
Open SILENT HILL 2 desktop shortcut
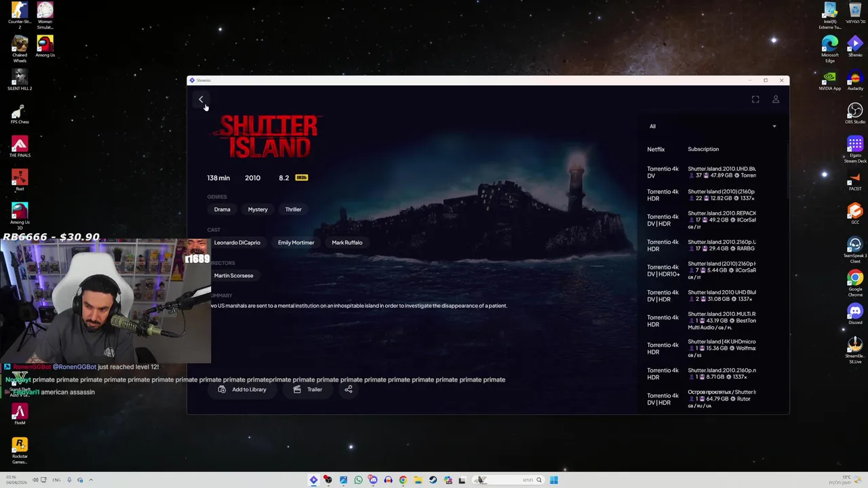20,80
